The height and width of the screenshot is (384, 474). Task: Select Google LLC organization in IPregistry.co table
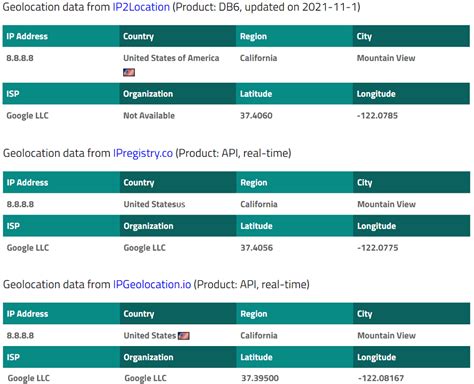point(144,248)
